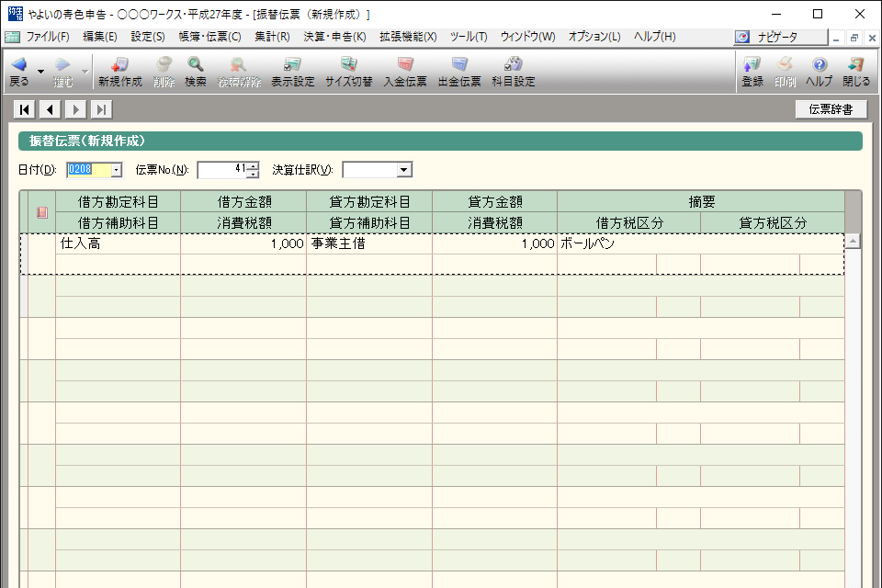Open the 集計(R) menu
This screenshot has width=882, height=588.
(x=272, y=37)
